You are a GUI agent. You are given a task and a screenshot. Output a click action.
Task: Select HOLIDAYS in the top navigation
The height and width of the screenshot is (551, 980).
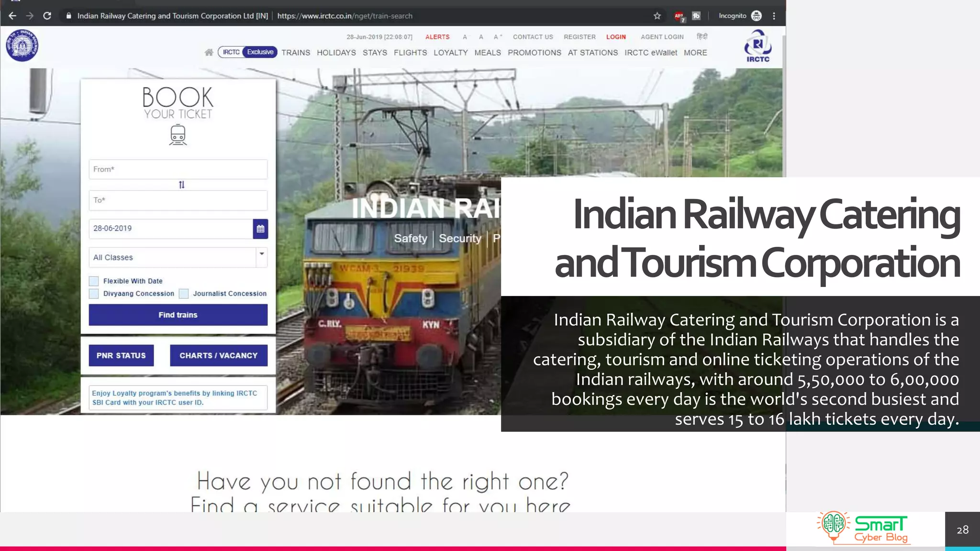pyautogui.click(x=336, y=53)
